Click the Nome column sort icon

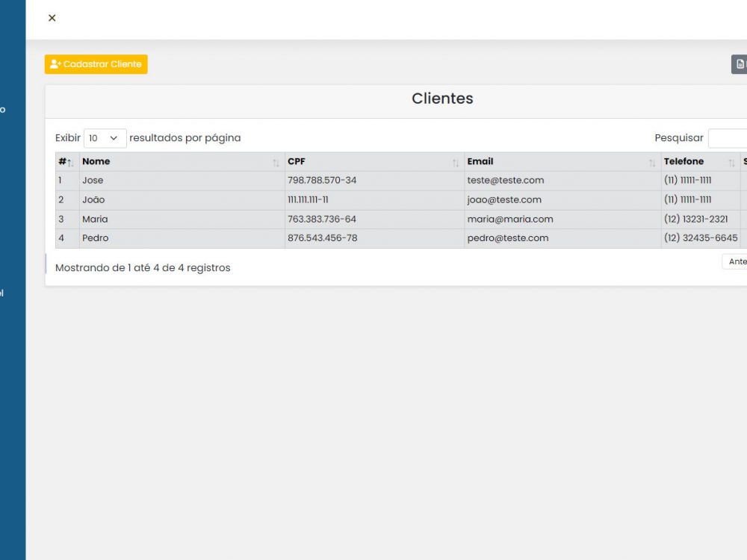pos(276,162)
